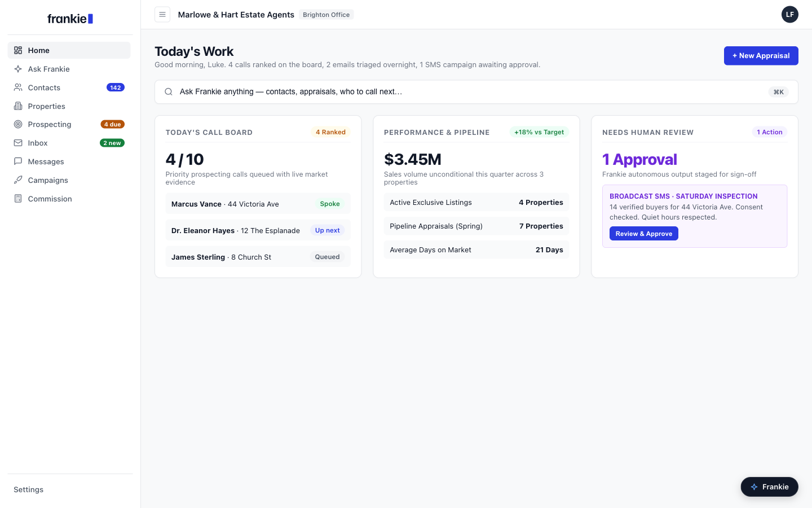
Task: Click the Pipeline Appraisals (Spring) row
Action: click(x=476, y=226)
